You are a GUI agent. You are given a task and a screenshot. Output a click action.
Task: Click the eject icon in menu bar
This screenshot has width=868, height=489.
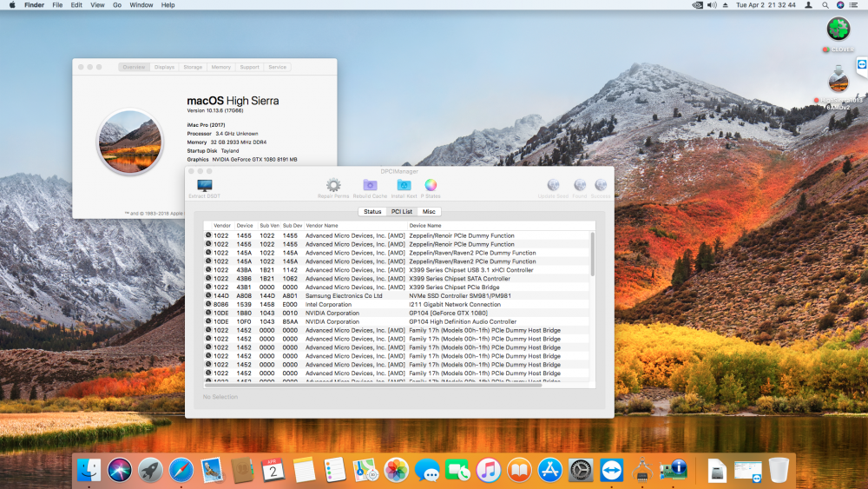(x=725, y=5)
